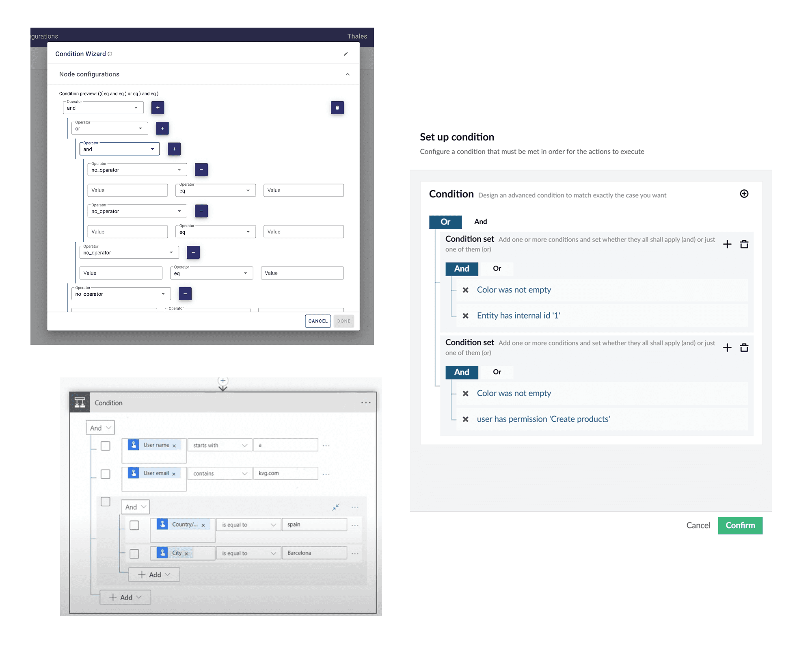Delete the first Condition set via trash icon
812x650 pixels.
click(744, 244)
